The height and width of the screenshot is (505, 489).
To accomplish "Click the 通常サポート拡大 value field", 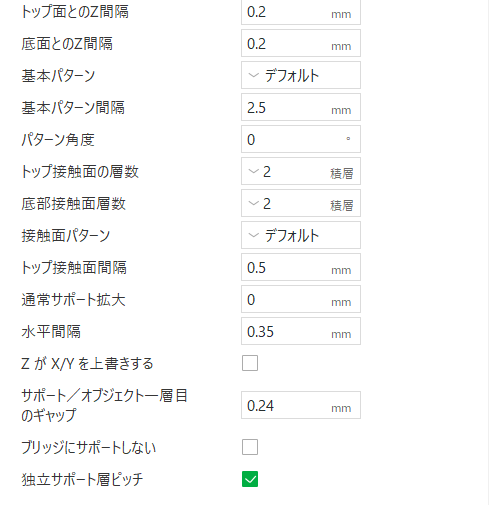I will click(301, 299).
